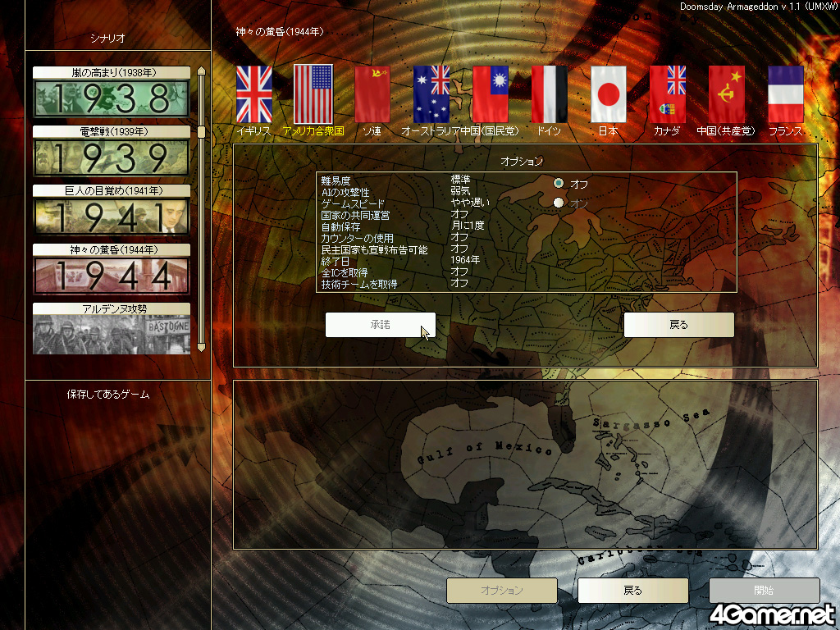Click the bottom 戻る button

(632, 591)
